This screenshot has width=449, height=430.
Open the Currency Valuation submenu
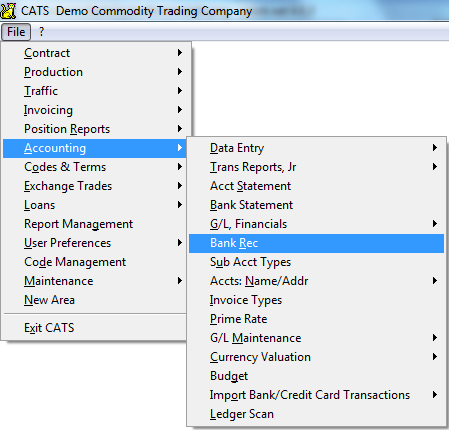click(x=316, y=357)
